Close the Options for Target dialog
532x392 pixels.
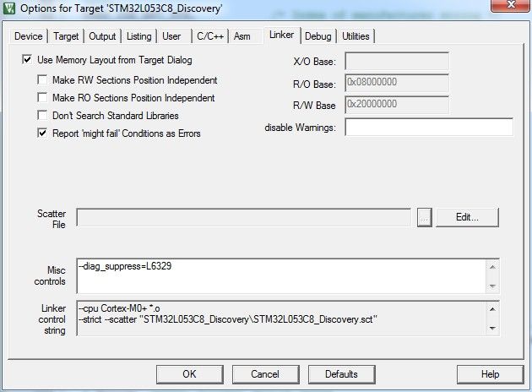point(510,5)
